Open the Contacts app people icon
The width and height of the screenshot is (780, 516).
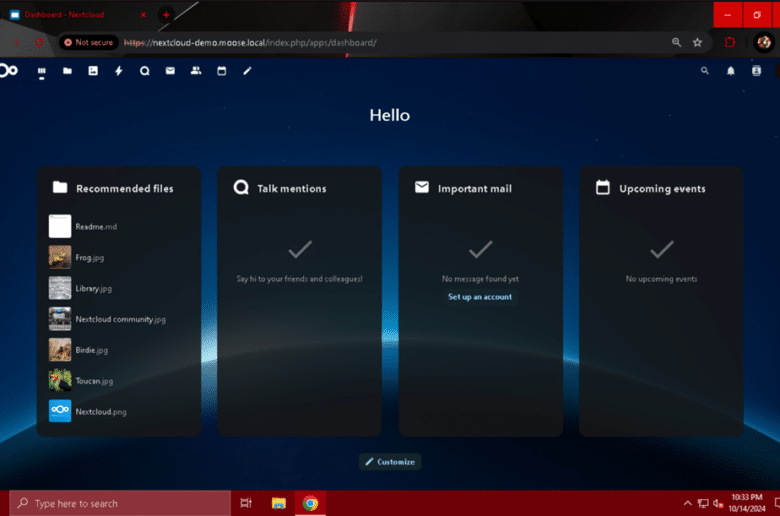tap(196, 71)
